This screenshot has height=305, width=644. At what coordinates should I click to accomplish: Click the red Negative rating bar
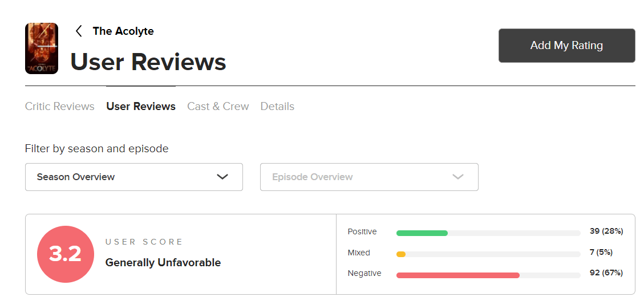click(x=457, y=275)
